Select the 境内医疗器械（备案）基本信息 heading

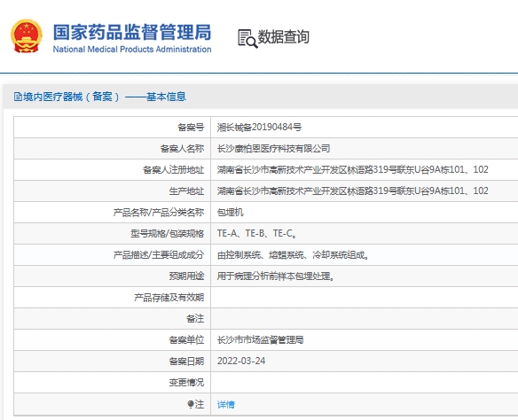pyautogui.click(x=105, y=97)
